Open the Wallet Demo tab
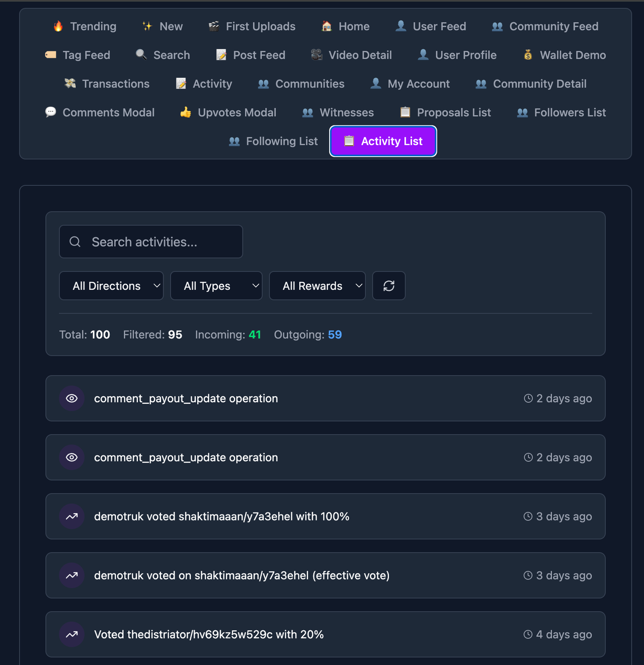Screen dimensions: 644x665 coord(565,55)
